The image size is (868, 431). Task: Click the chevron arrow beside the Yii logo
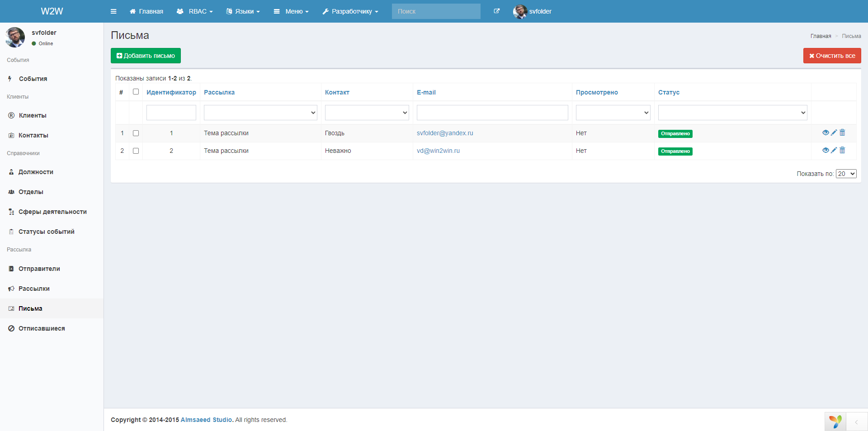(856, 422)
